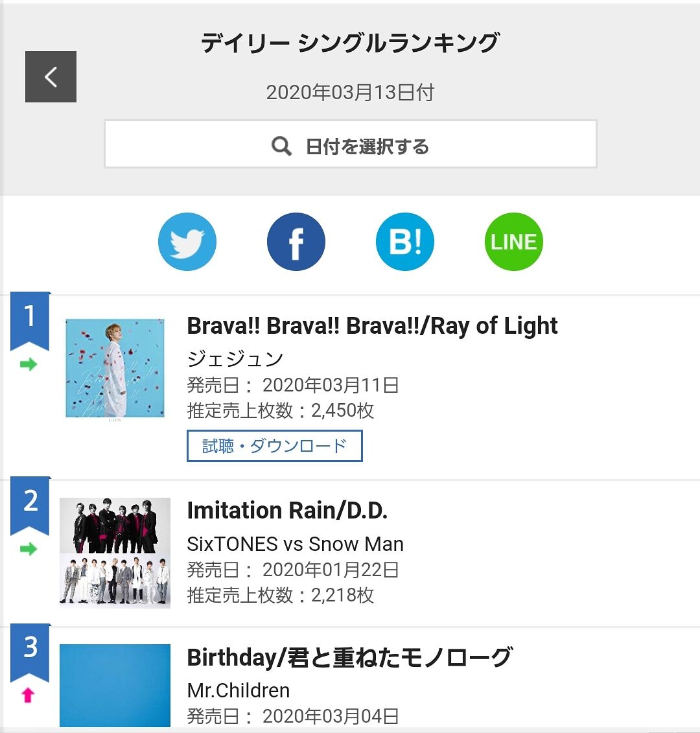Click the blue Mr.Children cover thumbnail
Image resolution: width=700 pixels, height=733 pixels.
tap(115, 685)
